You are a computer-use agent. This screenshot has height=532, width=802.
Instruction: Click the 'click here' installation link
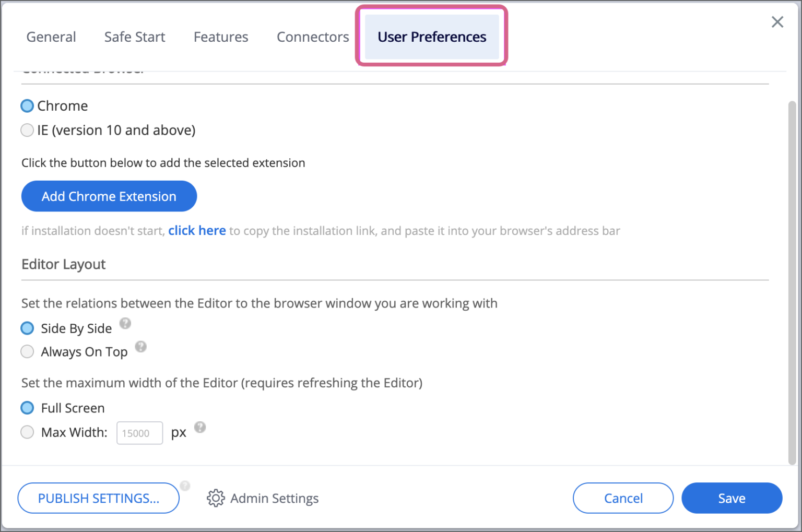[197, 230]
